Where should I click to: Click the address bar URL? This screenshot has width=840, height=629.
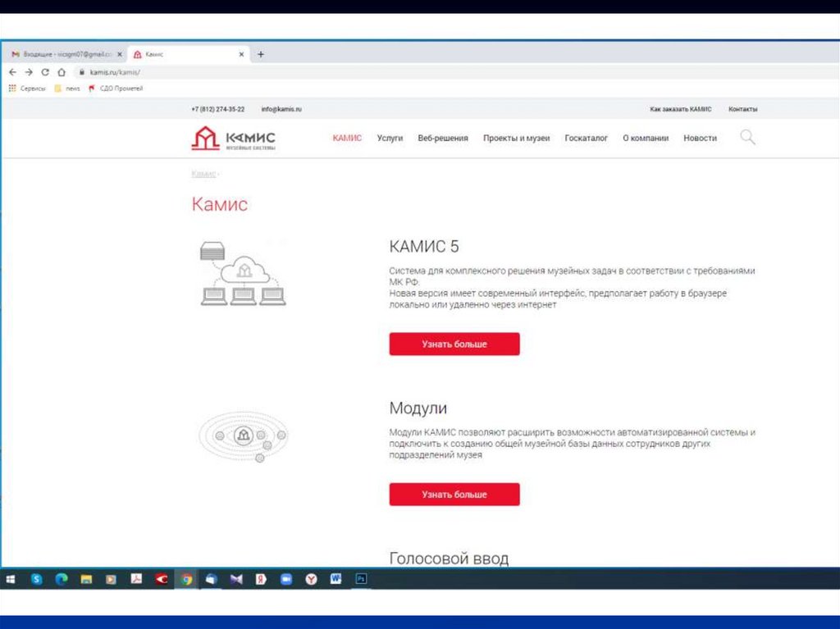click(115, 72)
